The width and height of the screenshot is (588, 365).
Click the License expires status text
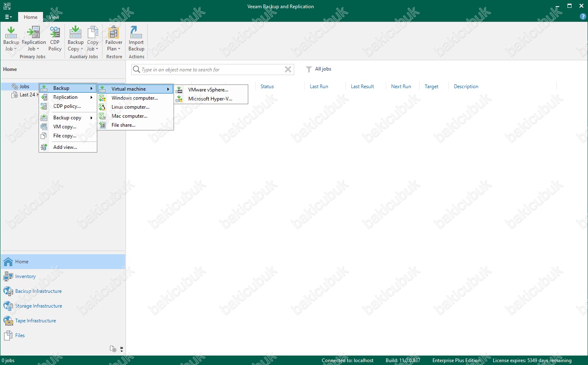[x=532, y=360]
